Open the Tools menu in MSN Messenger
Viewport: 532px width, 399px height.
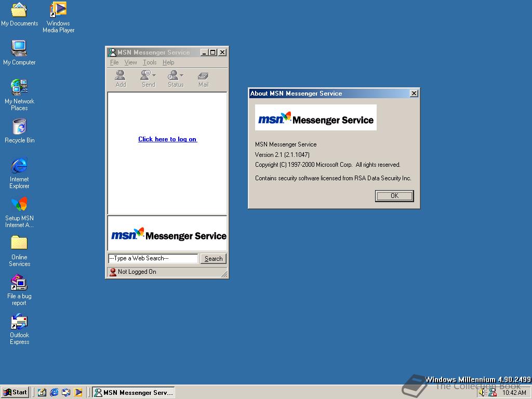point(150,62)
